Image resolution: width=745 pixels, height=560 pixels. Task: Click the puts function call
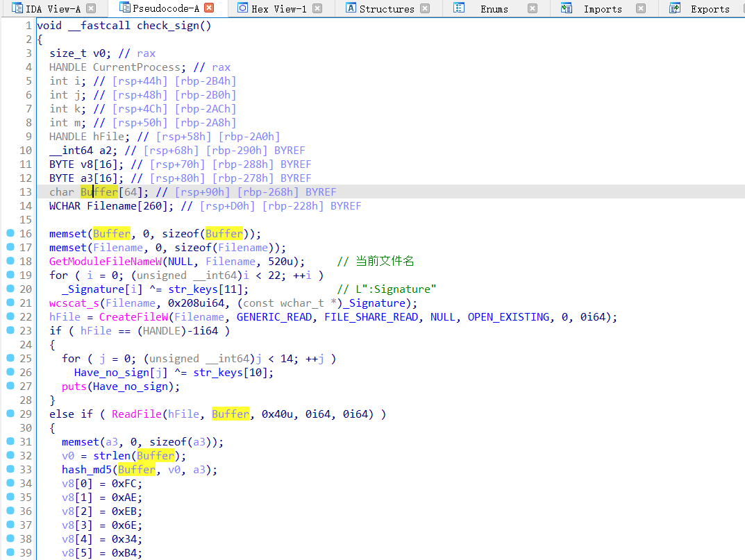point(74,386)
